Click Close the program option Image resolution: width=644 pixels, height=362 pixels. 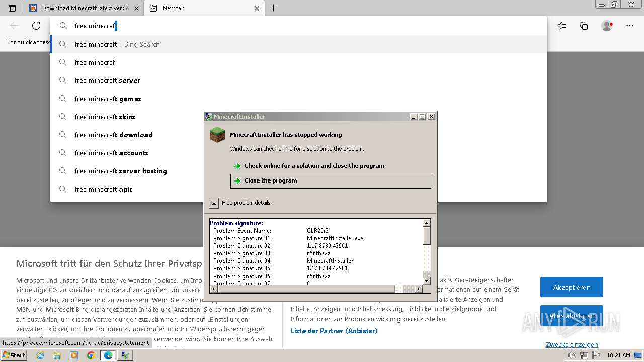pyautogui.click(x=331, y=181)
